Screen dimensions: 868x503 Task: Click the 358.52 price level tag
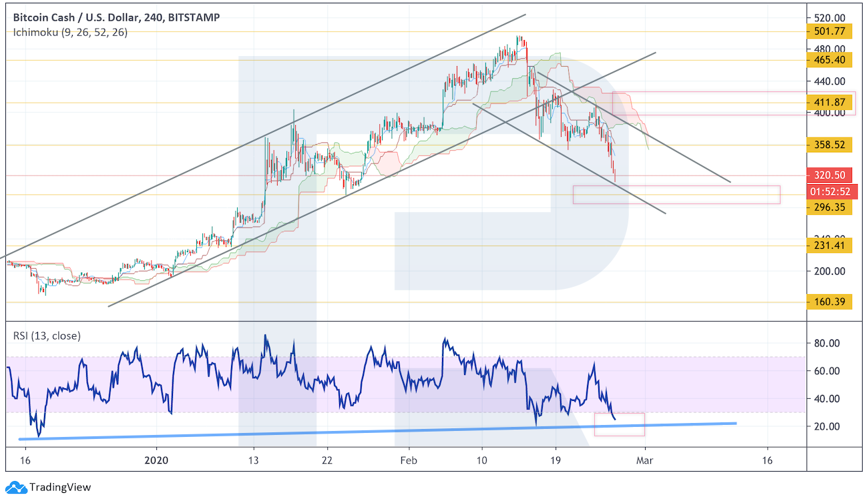[829, 145]
